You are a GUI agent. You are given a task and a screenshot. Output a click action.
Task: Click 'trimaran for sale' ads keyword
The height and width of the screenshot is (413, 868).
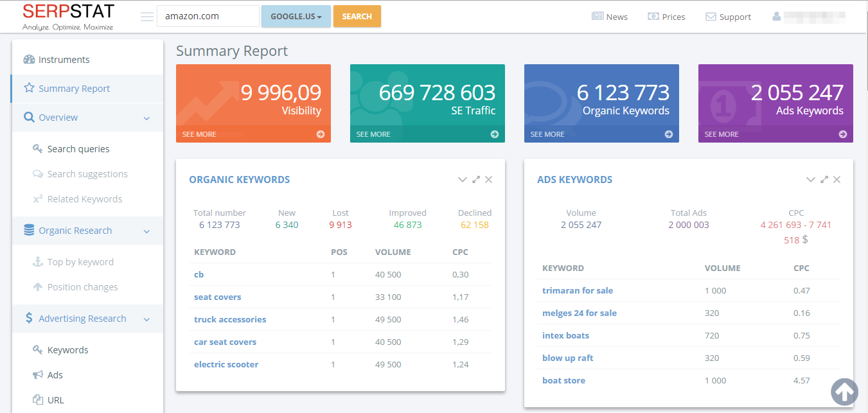(578, 290)
